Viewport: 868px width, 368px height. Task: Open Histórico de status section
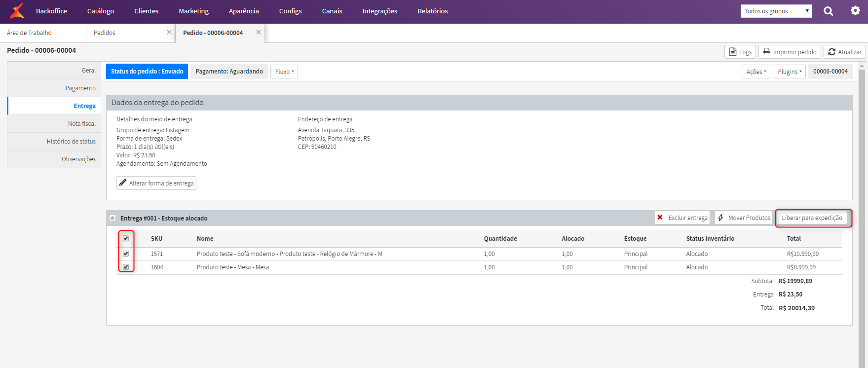click(54, 142)
